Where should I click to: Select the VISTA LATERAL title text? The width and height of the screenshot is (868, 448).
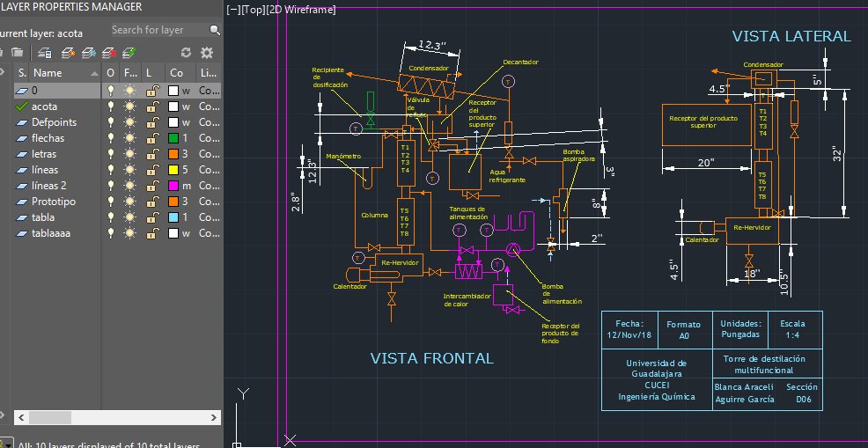point(791,36)
